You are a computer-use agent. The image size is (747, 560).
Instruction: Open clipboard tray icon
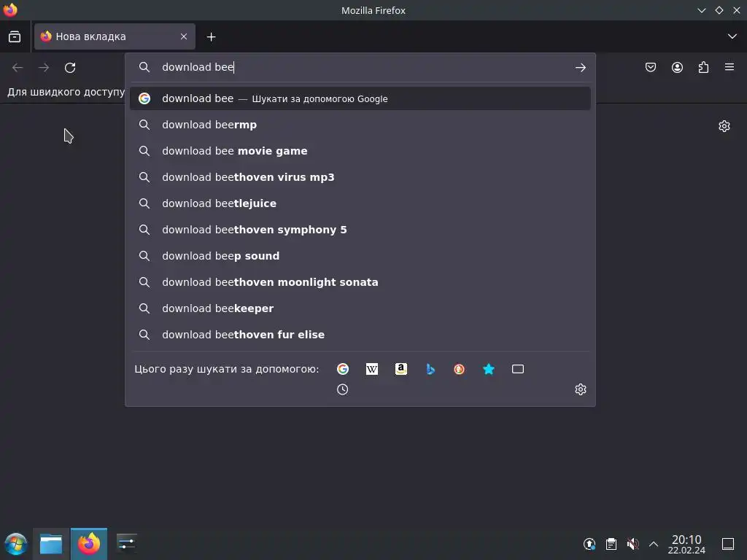click(611, 544)
